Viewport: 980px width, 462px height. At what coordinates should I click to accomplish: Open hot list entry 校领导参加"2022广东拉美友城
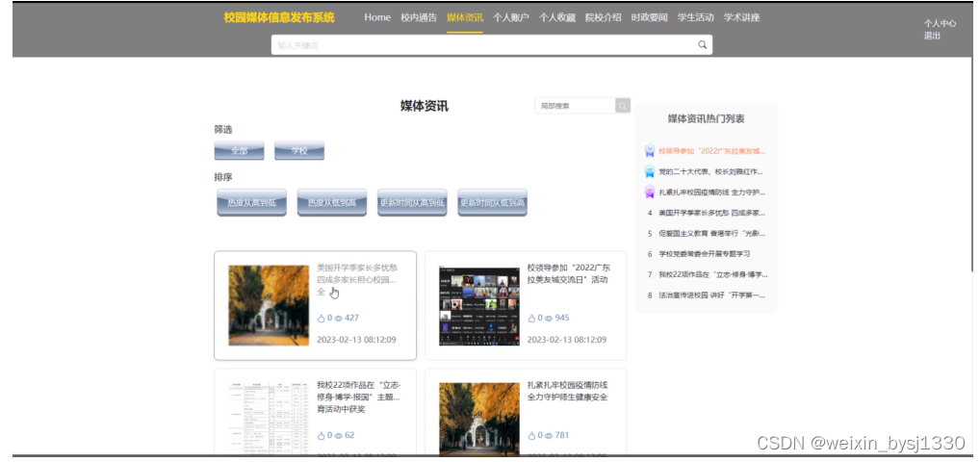tap(711, 151)
